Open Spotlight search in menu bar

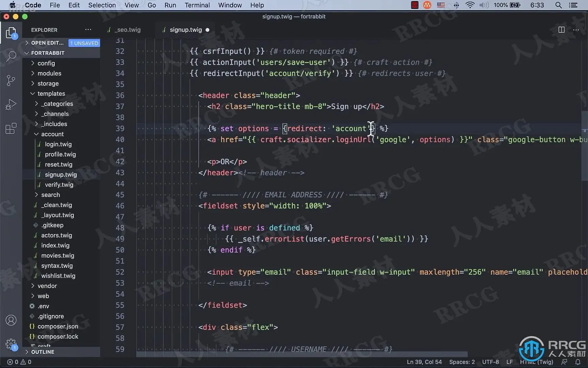coord(558,5)
